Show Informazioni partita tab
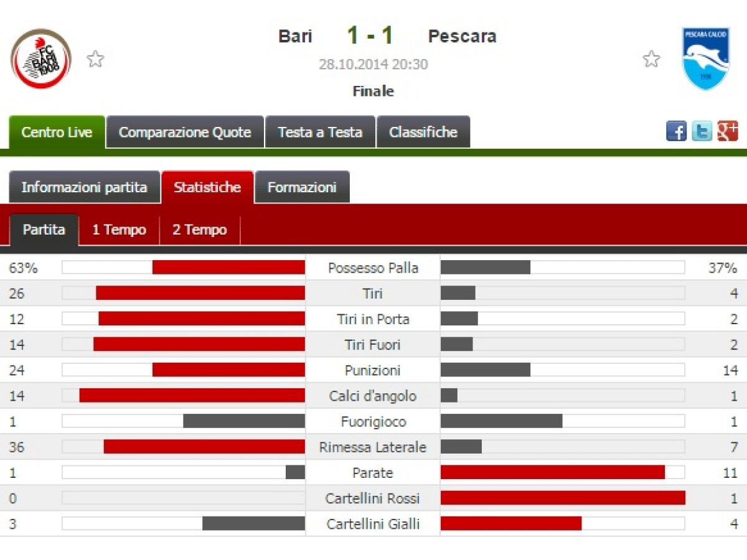Image resolution: width=747 pixels, height=560 pixels. pyautogui.click(x=84, y=187)
